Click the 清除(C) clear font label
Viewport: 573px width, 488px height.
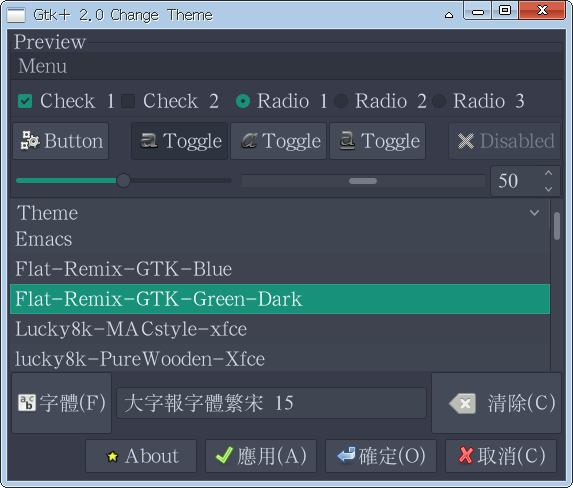click(521, 403)
